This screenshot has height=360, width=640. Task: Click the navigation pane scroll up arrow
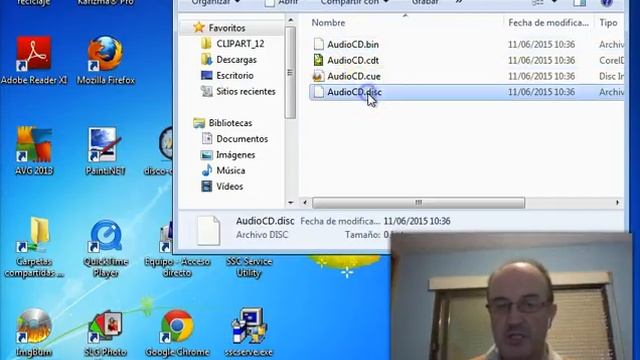[291, 20]
